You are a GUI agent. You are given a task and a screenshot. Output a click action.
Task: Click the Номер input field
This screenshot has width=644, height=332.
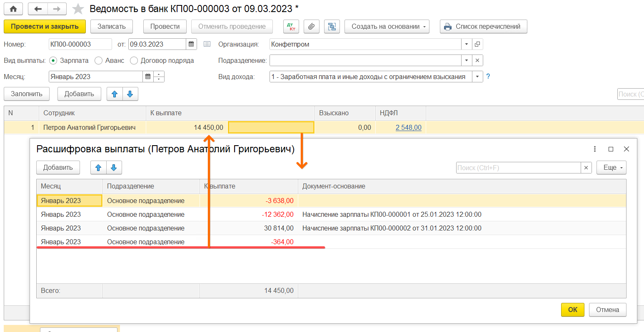coord(80,44)
